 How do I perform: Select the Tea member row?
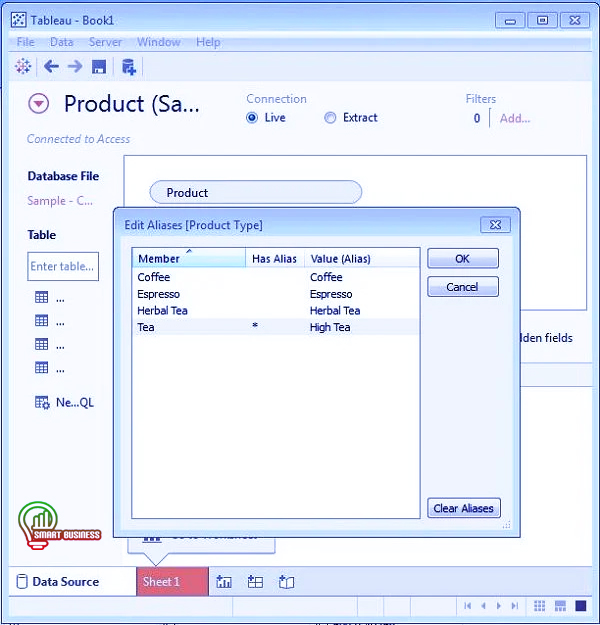click(x=275, y=327)
